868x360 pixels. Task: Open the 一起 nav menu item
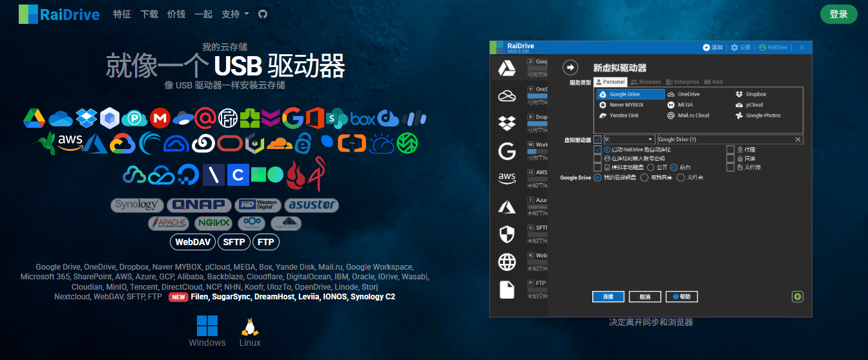[x=203, y=14]
